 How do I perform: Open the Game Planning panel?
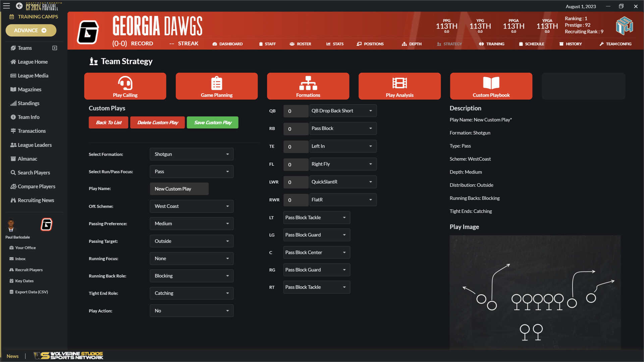coord(216,86)
